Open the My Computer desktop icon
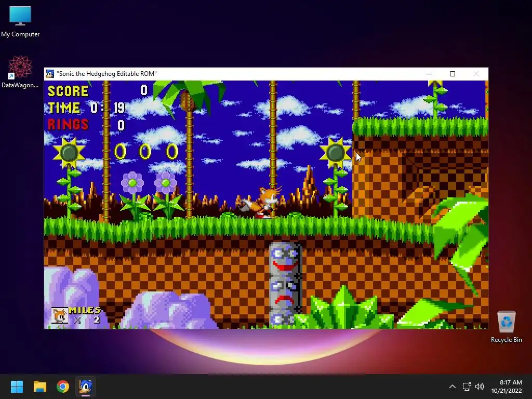This screenshot has width=532, height=399. pos(20,22)
